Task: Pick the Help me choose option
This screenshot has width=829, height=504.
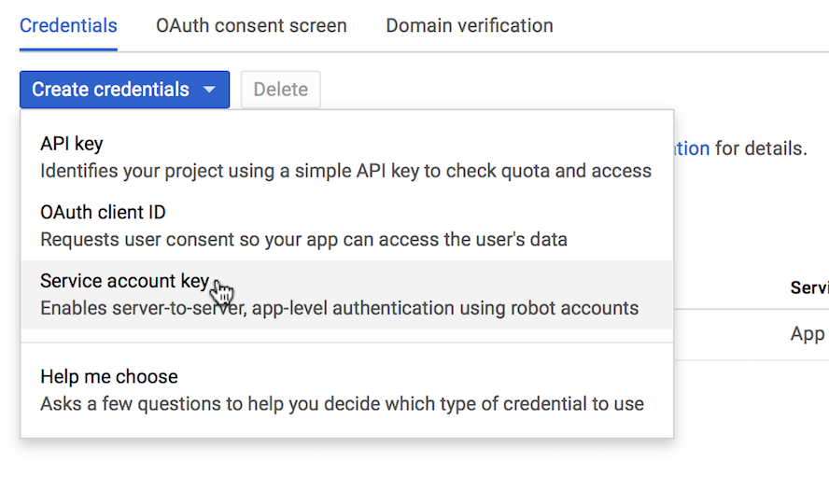Action: pos(108,377)
